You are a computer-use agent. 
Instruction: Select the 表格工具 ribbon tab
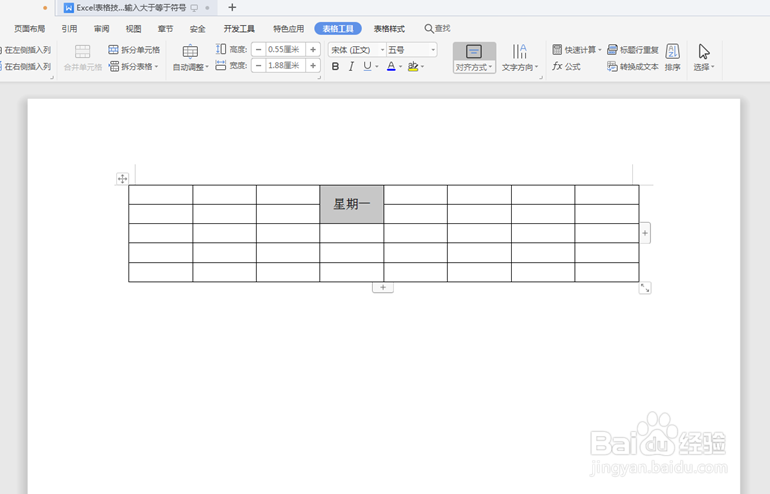pos(338,29)
